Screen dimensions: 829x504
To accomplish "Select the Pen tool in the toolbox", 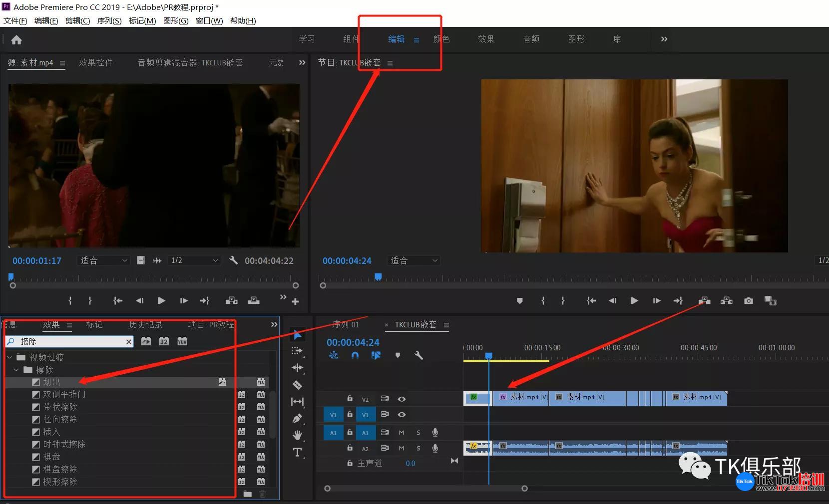I will click(x=297, y=419).
